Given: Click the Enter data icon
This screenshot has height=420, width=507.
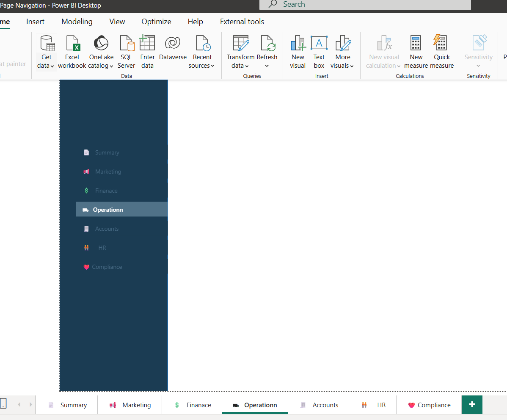Looking at the screenshot, I should coord(147,44).
